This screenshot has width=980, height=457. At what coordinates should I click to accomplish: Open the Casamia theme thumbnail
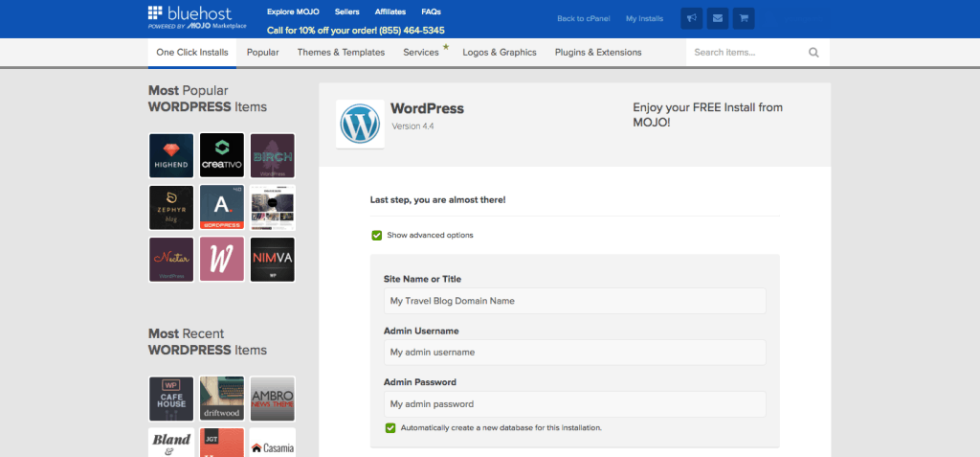[273, 443]
